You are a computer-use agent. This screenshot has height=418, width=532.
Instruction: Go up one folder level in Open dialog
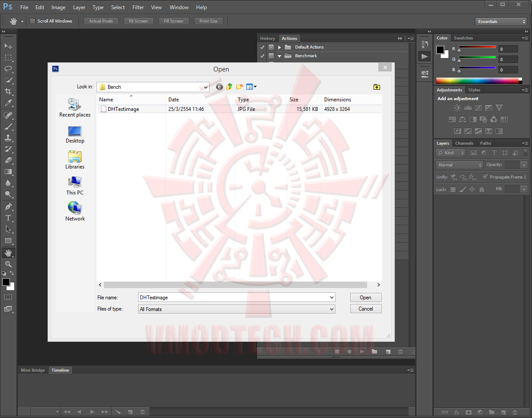tap(229, 87)
